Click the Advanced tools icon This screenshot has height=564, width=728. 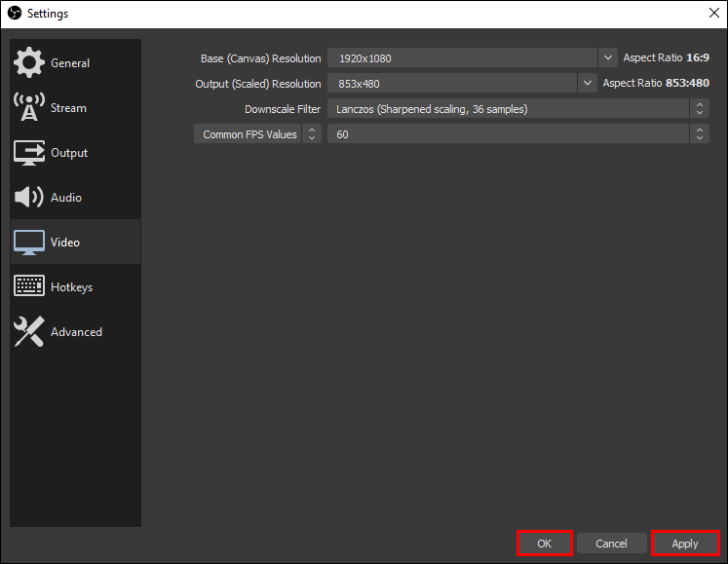[29, 331]
